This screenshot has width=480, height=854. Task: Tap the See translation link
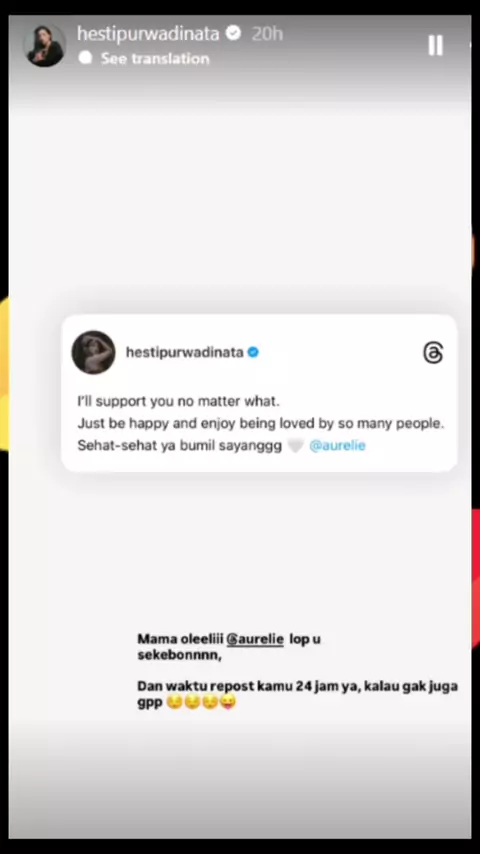coord(155,59)
